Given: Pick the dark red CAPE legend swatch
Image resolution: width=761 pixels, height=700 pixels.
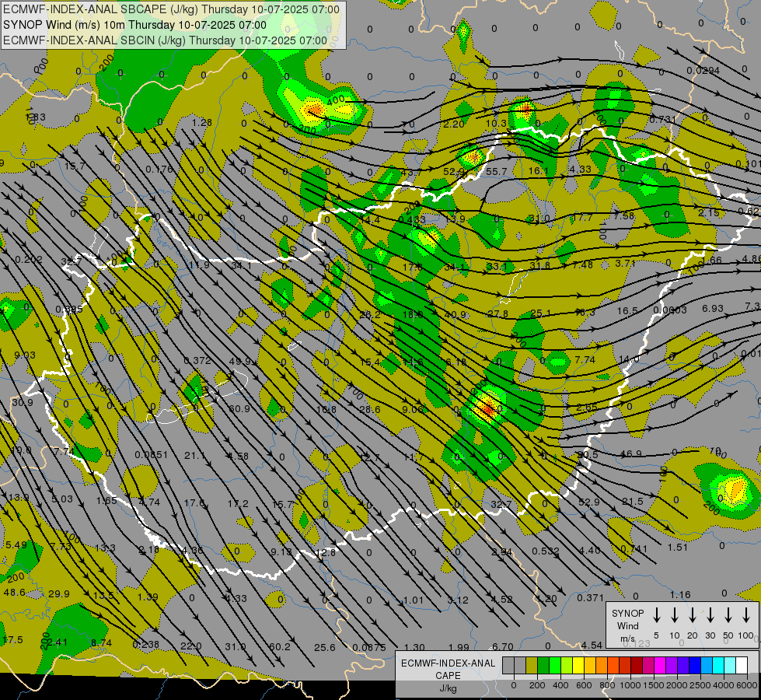Looking at the screenshot, I should tap(637, 665).
